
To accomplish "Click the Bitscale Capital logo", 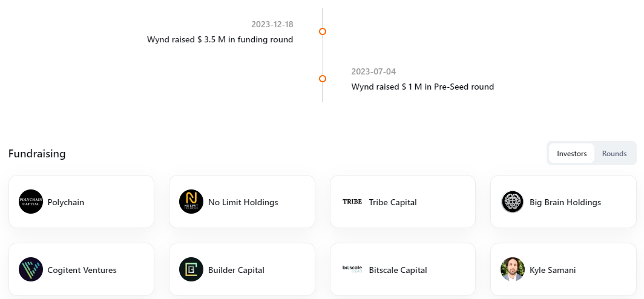I will tap(352, 270).
